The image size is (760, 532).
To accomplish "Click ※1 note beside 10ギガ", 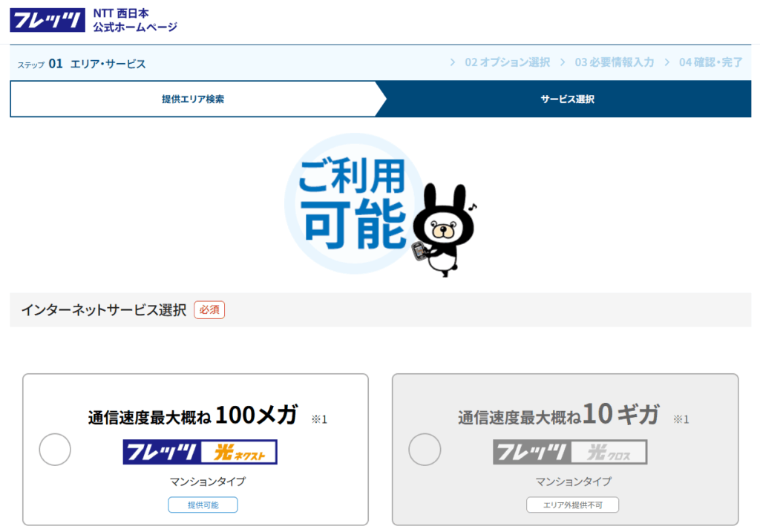I will click(x=681, y=420).
